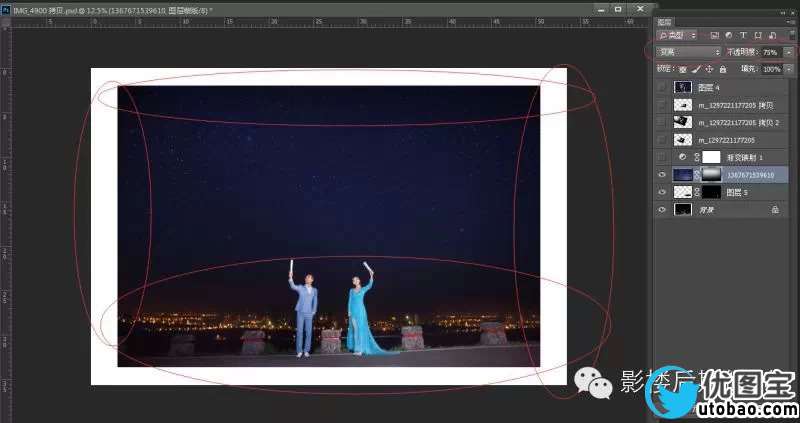The height and width of the screenshot is (423, 800).
Task: Click layer name m_1297221177205 拷贝 2
Action: pyautogui.click(x=739, y=123)
